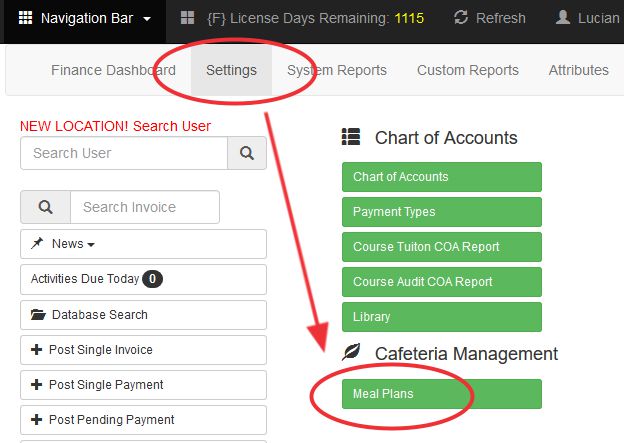Click the four-square dashboard icon
This screenshot has width=624, height=443.
click(187, 18)
